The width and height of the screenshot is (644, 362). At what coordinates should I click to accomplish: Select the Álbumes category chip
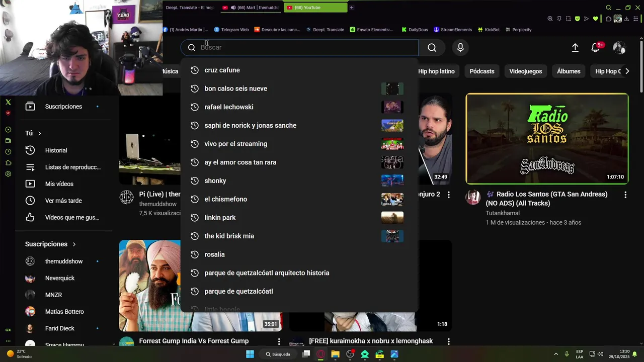pos(569,71)
